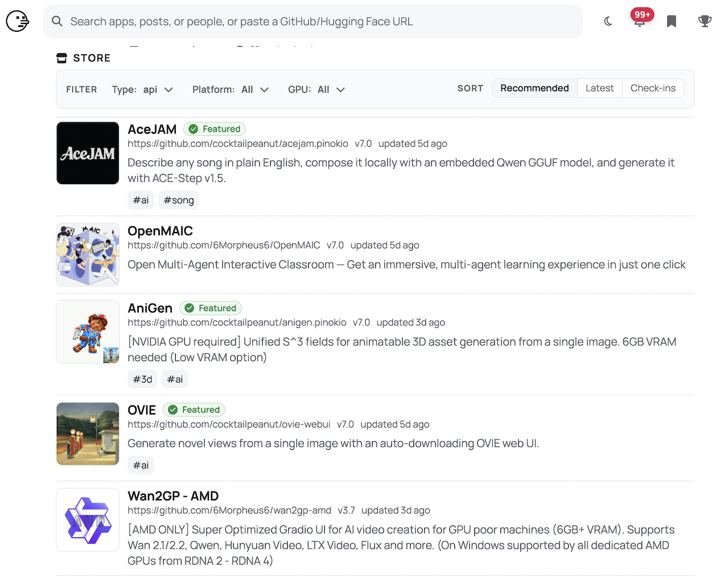Click the #song tag under AceJAM

pyautogui.click(x=179, y=200)
